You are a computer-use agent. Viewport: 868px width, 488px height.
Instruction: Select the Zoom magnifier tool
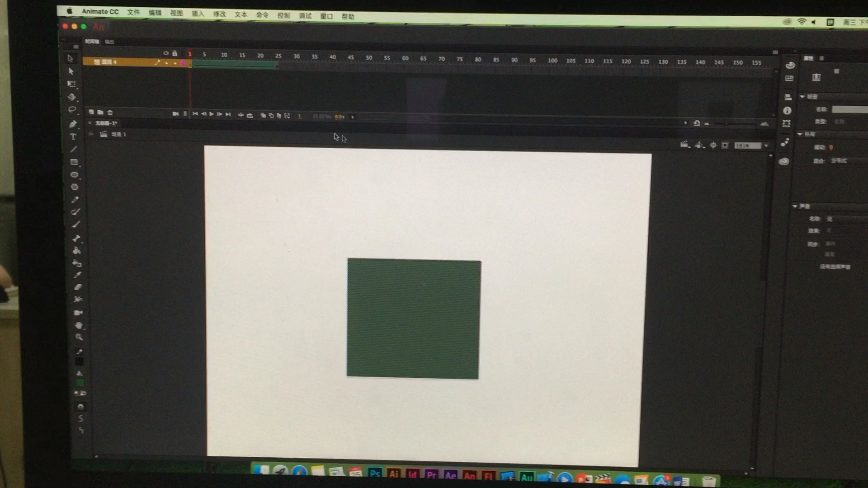[x=79, y=337]
